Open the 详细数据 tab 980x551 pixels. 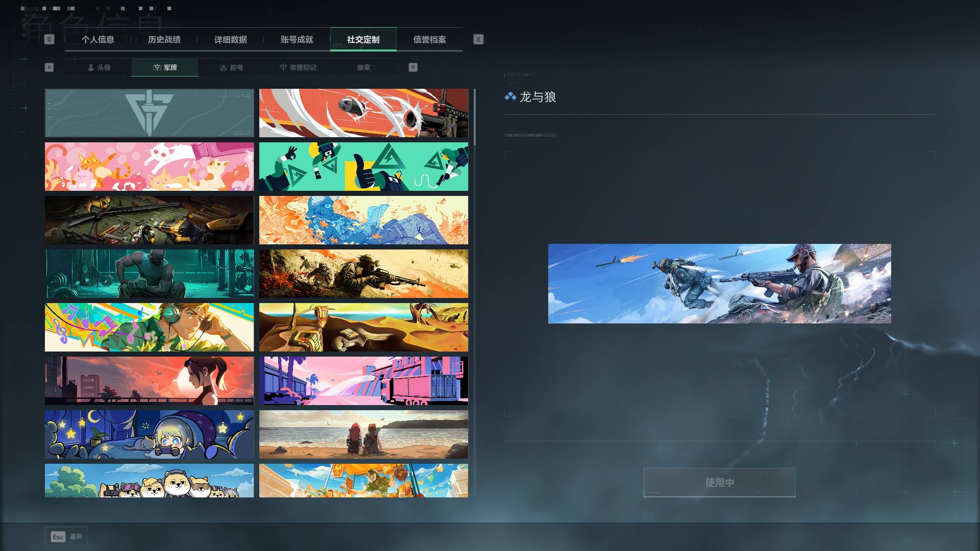231,40
